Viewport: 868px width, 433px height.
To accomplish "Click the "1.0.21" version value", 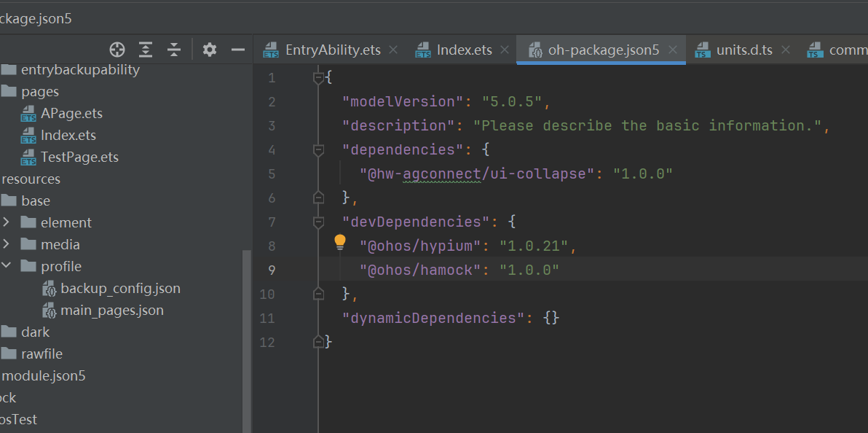I will [x=534, y=246].
